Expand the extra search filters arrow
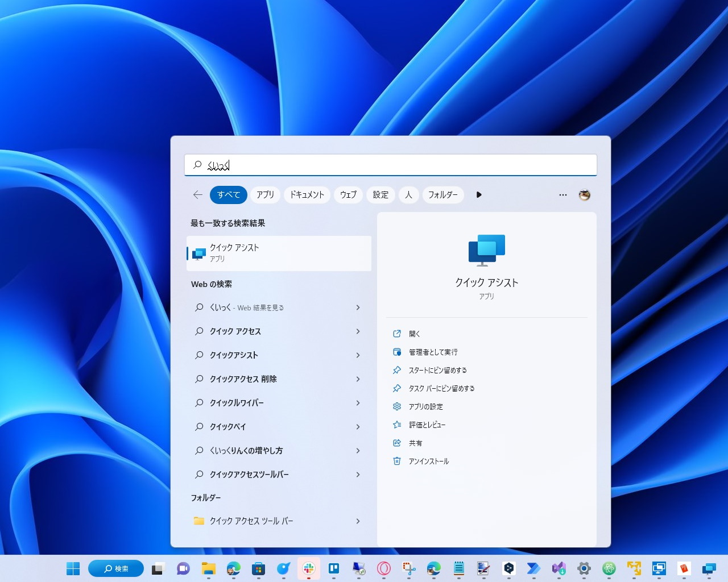The image size is (728, 582). pos(479,195)
